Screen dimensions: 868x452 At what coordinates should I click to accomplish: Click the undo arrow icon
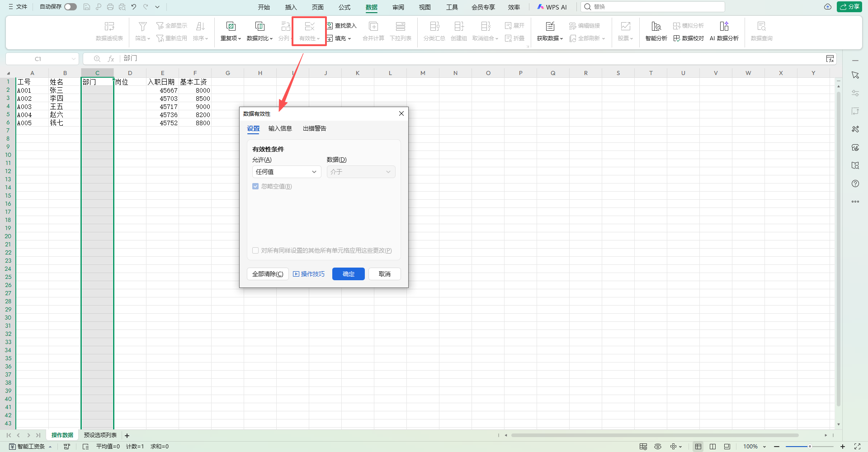134,7
